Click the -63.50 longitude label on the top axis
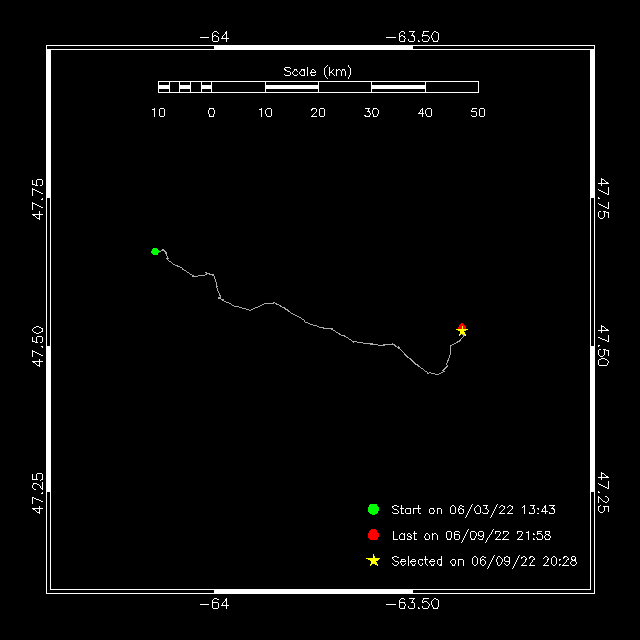Image resolution: width=640 pixels, height=640 pixels. pos(413,37)
